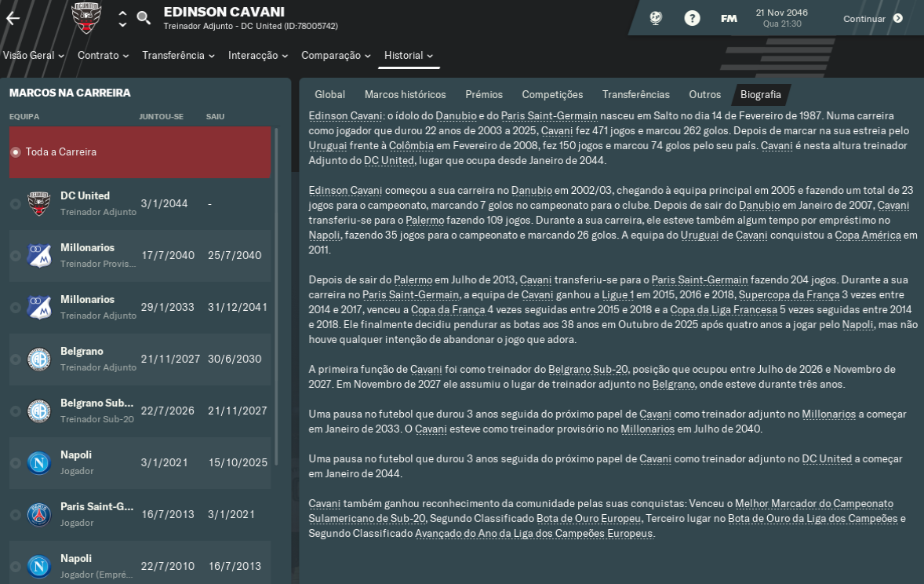Select Belgrano Treinador Adjunto radio button
924x584 pixels.
16,360
